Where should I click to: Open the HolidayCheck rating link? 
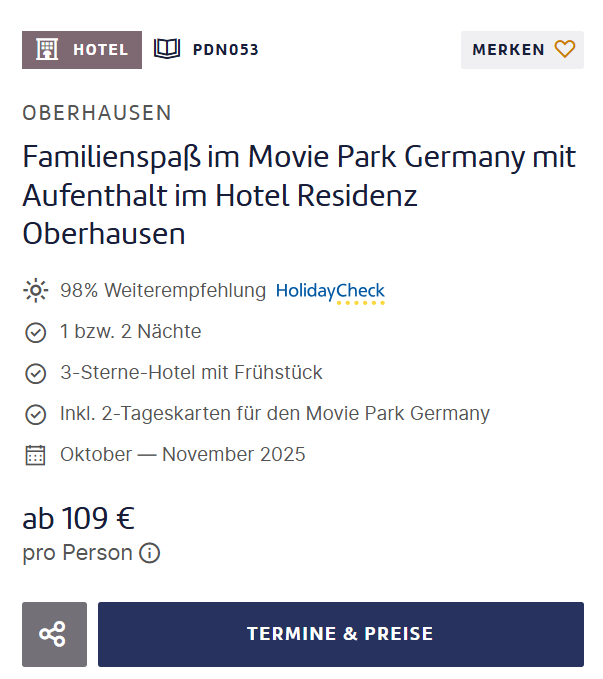(330, 292)
